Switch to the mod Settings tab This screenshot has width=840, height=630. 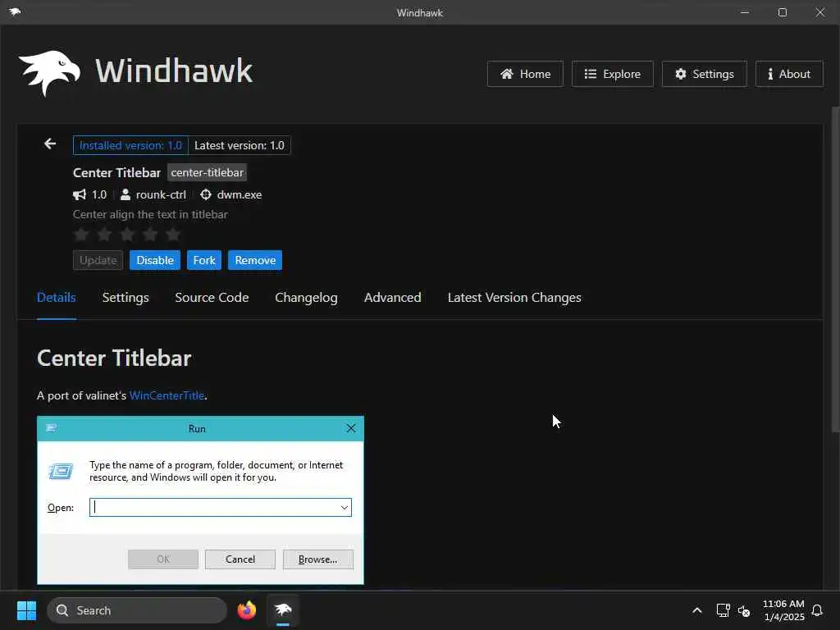point(126,298)
